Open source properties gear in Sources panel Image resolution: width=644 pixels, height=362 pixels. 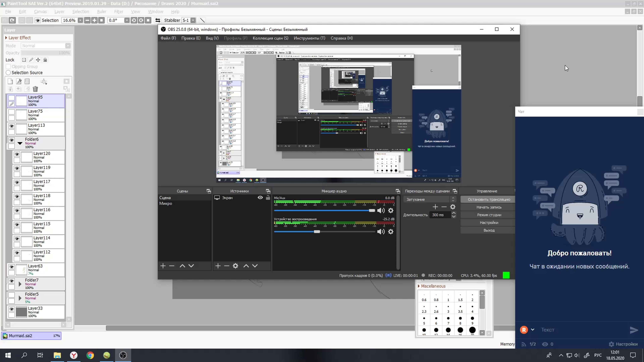click(236, 266)
